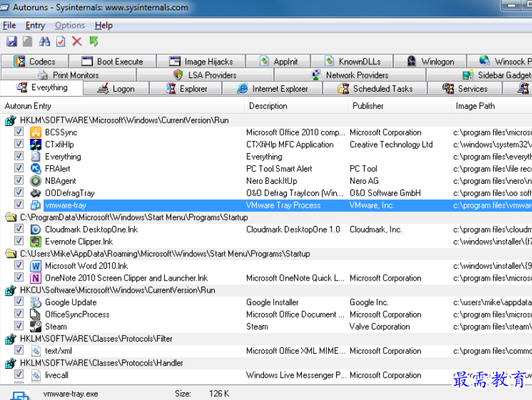The width and height of the screenshot is (532, 400).
Task: Click the Save toolbar icon
Action: coord(12,42)
